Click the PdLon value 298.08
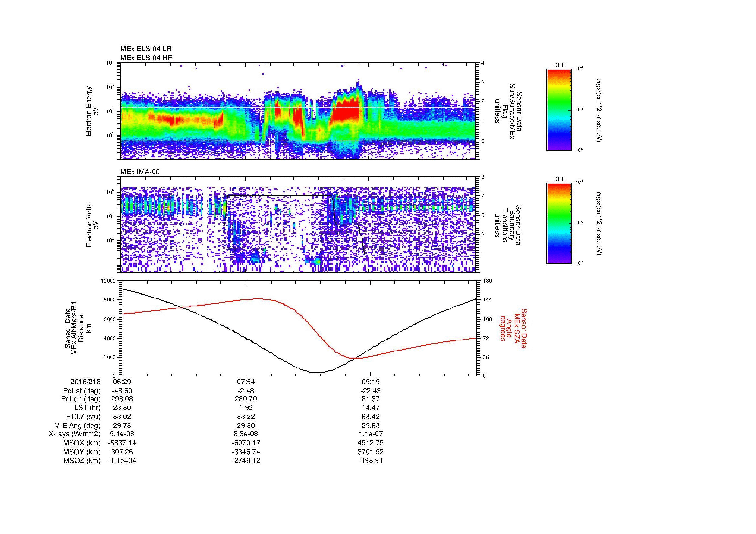The width and height of the screenshot is (756, 534). [122, 399]
